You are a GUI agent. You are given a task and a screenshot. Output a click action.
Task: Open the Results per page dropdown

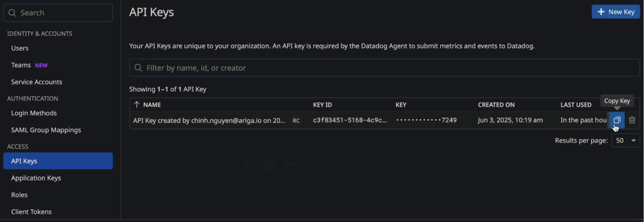click(626, 140)
